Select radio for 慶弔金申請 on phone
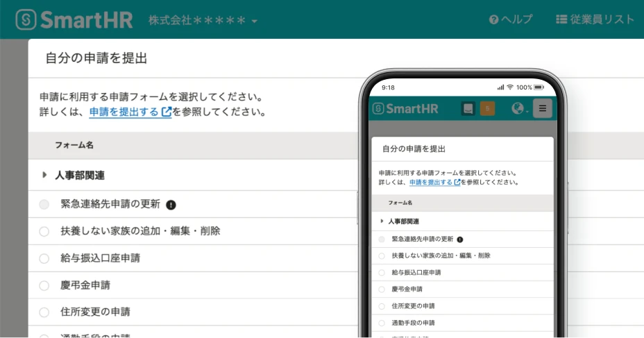This screenshot has width=644, height=338. [382, 289]
